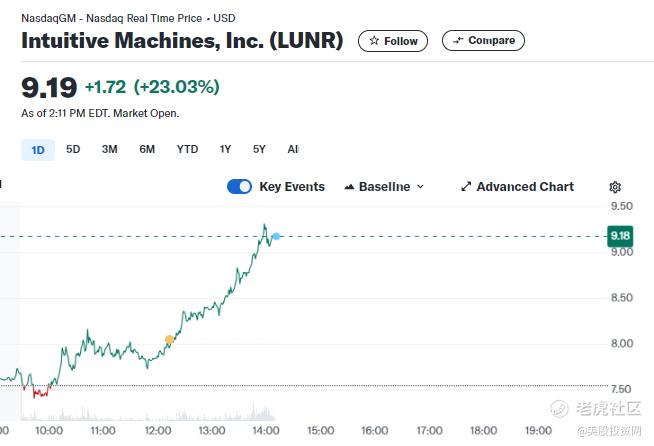Image resolution: width=654 pixels, height=446 pixels.
Task: Click the 9.50 price axis label
Action: point(621,206)
